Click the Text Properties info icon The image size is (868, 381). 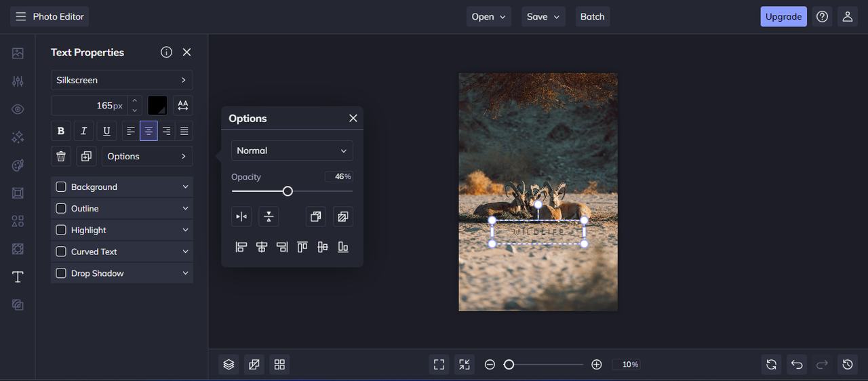tap(166, 52)
